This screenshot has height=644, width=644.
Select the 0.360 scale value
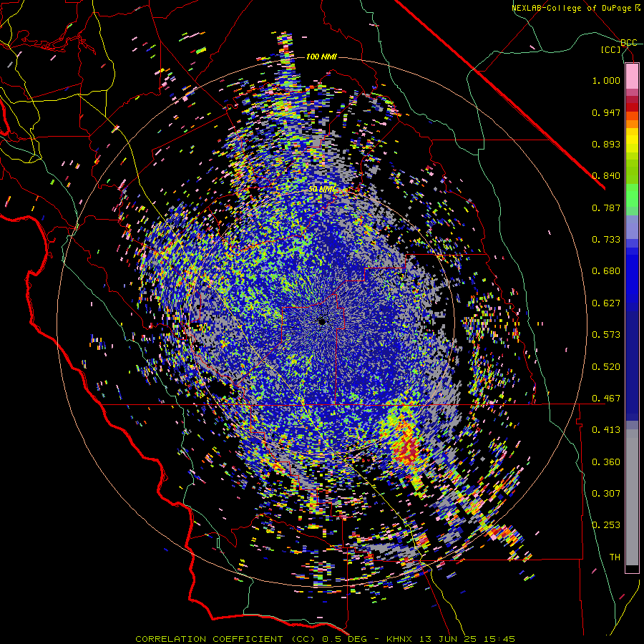point(606,462)
